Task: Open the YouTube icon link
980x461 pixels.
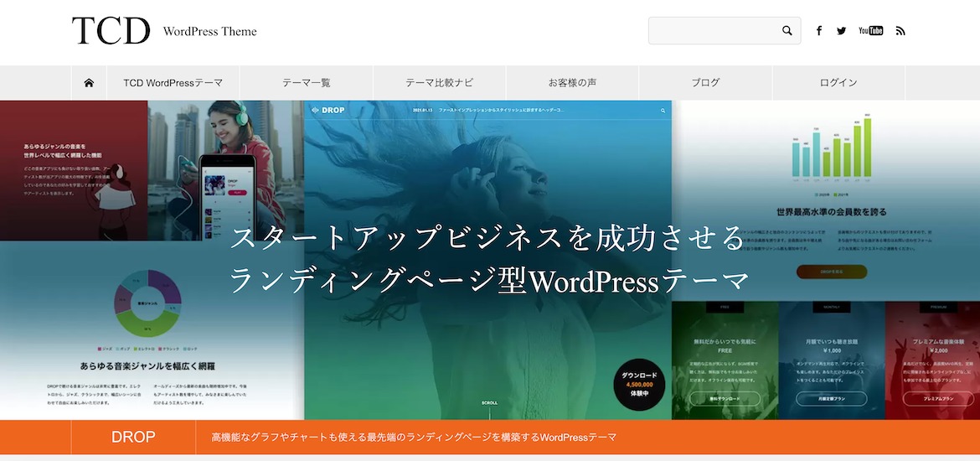Action: 870,31
